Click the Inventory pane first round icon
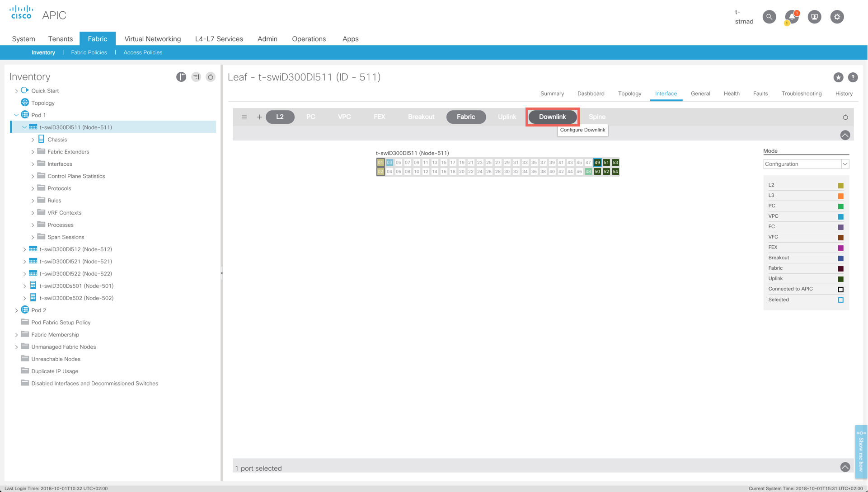 click(181, 77)
